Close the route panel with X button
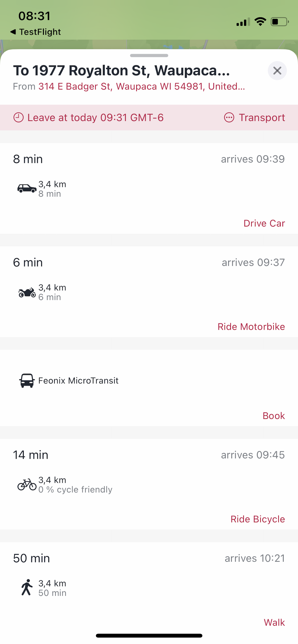298x644 pixels. (x=277, y=70)
